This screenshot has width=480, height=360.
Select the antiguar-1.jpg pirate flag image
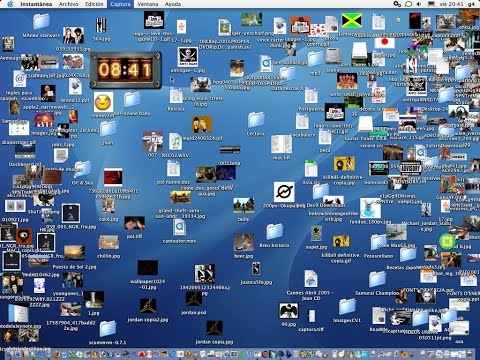click(188, 57)
